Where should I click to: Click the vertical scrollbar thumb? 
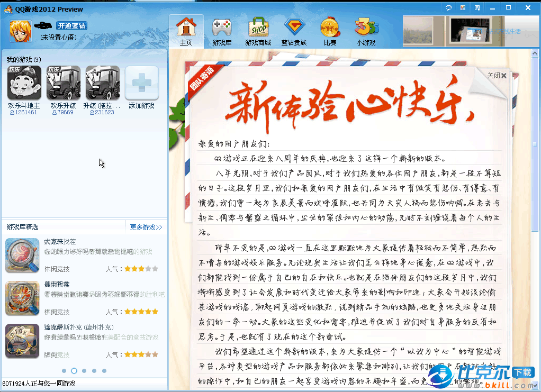tap(535, 145)
